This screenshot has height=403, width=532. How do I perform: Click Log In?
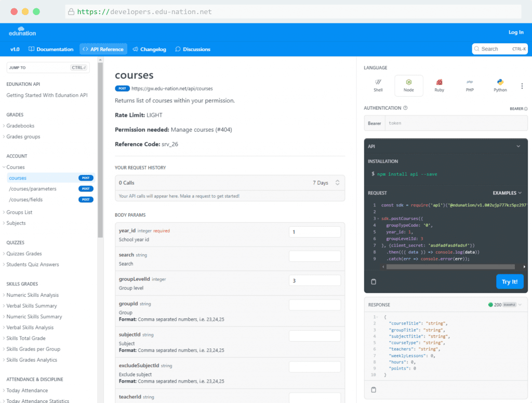516,32
